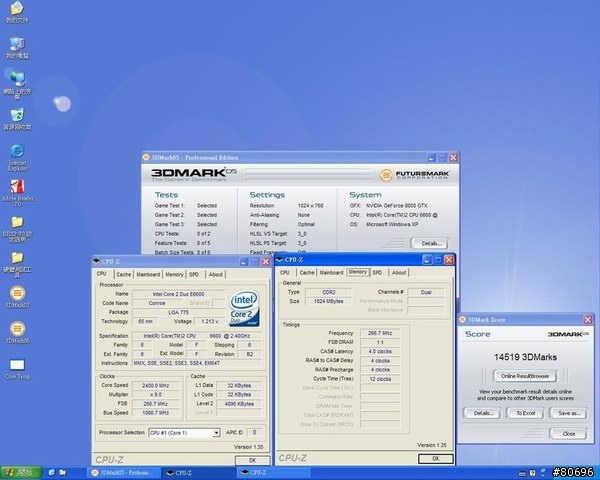Image resolution: width=600 pixels, height=480 pixels.
Task: Select the About tab in the right CPU-Z window
Action: pyautogui.click(x=399, y=273)
